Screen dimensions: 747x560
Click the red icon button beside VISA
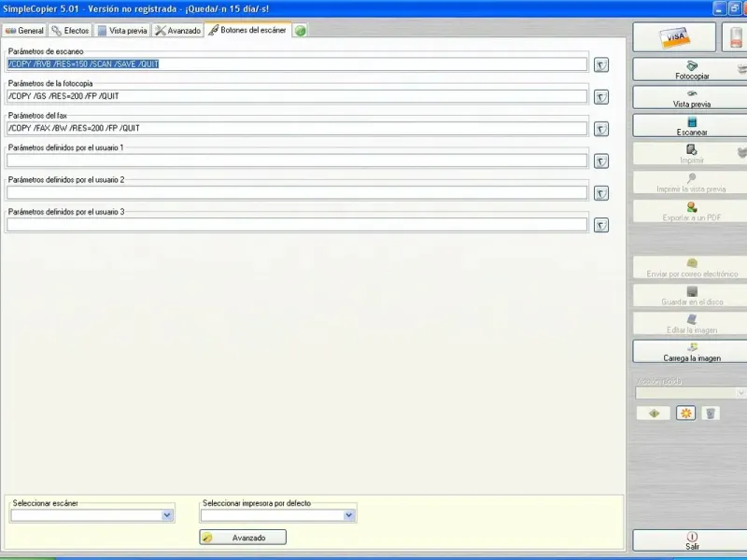pos(735,37)
